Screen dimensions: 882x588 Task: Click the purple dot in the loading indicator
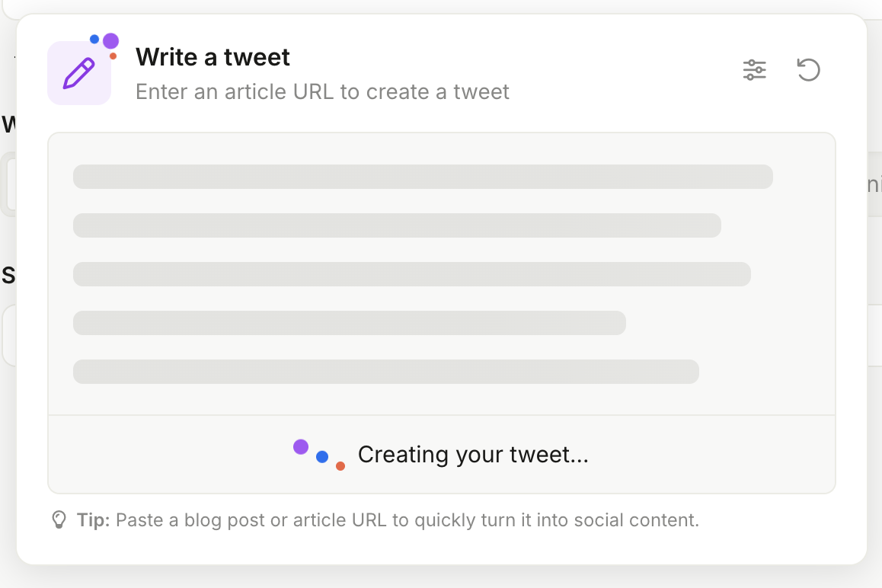(301, 447)
